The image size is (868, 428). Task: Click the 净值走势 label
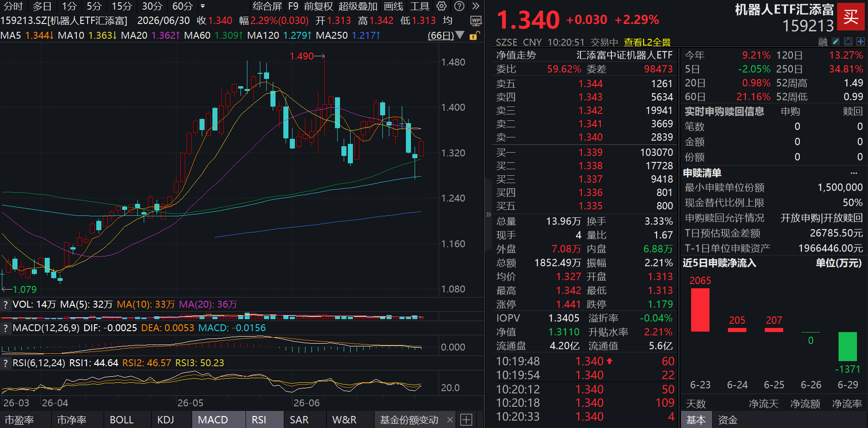[516, 55]
